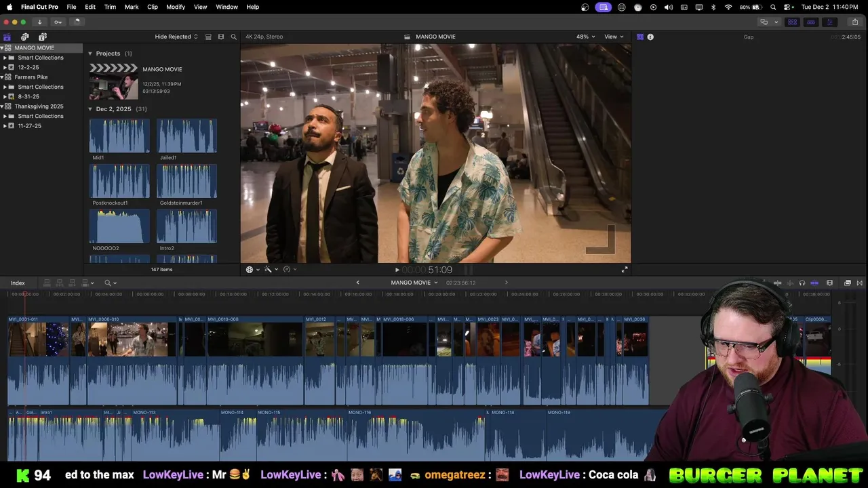This screenshot has height=488, width=868.
Task: Click the append clip edit button
Action: click(x=72, y=283)
